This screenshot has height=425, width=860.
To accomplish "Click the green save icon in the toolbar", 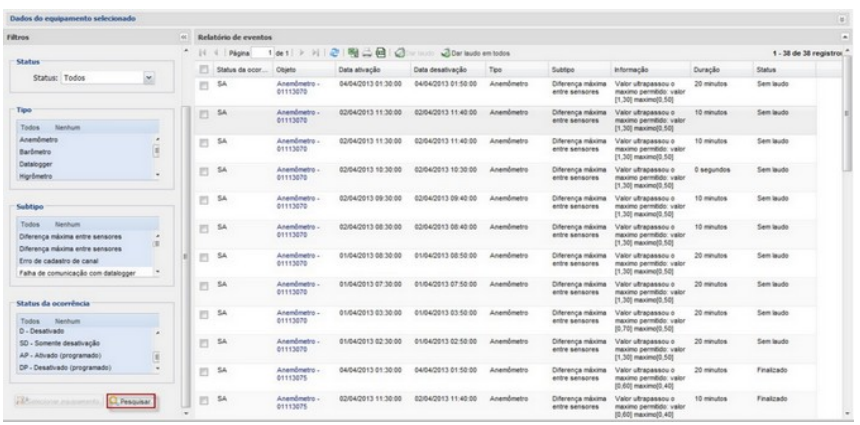I will [381, 51].
